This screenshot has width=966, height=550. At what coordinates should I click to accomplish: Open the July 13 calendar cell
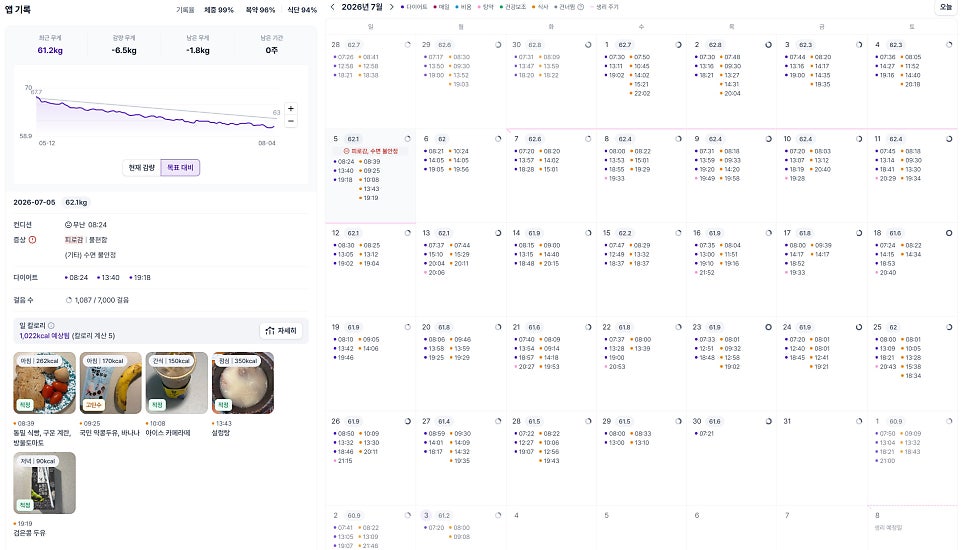click(x=461, y=270)
